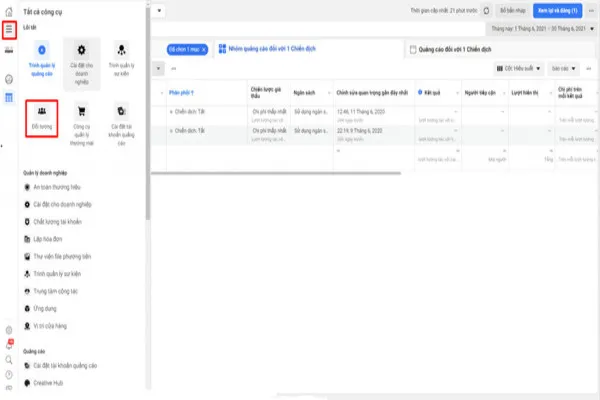Click Xem lại và đăng button

point(558,9)
